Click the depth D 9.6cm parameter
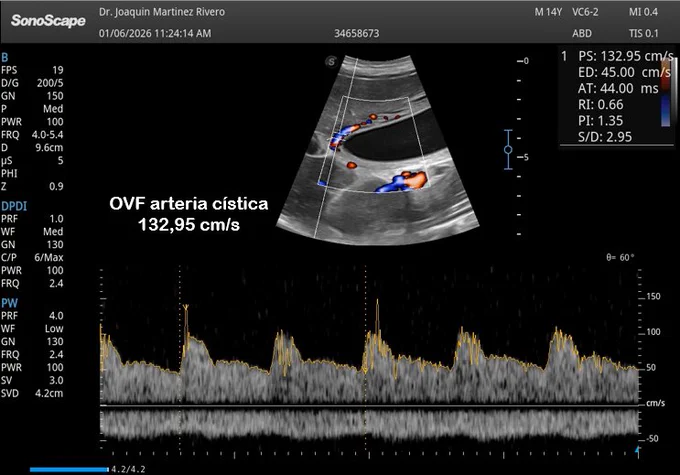680x475 pixels. (x=32, y=148)
